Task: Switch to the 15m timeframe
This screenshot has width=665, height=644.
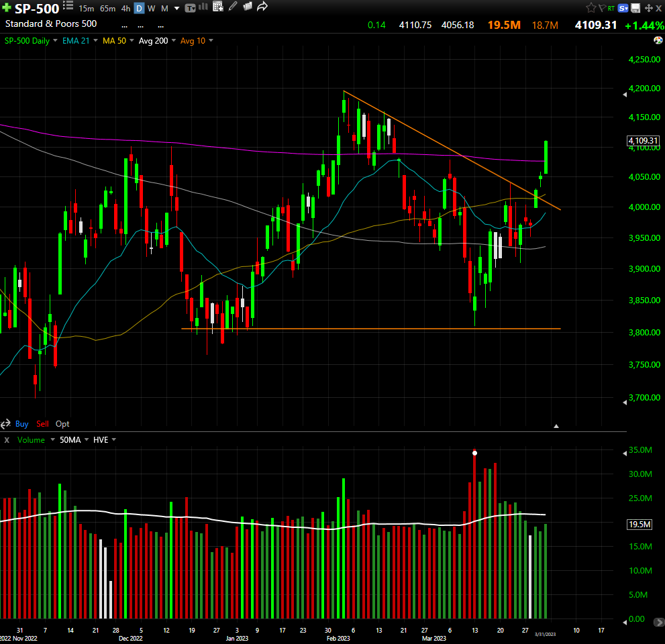Action: 87,9
